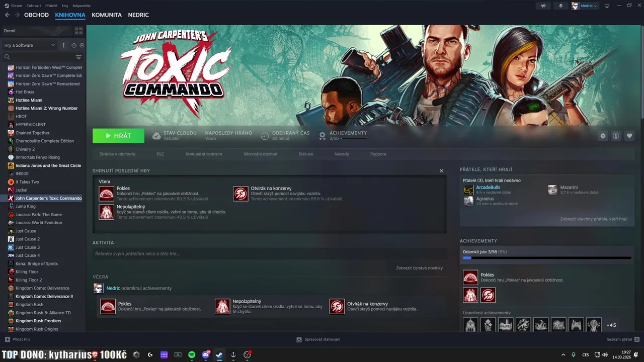Show recent games clock icon
Viewport: 644px width, 362px height.
pyautogui.click(x=73, y=45)
